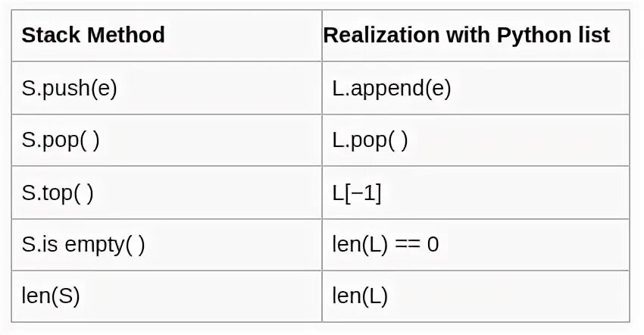The image size is (644, 335).
Task: Click the S.pop( ) stack method cell
Action: click(167, 140)
